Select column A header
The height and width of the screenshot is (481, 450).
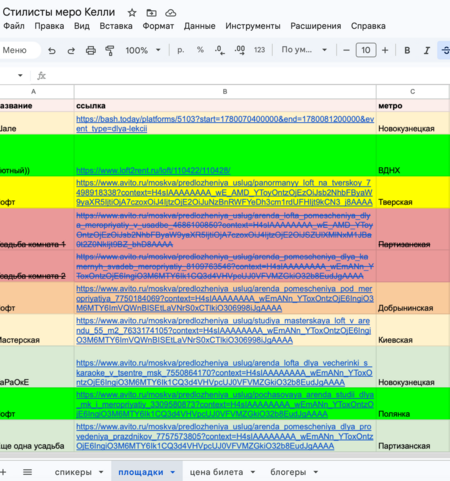36,92
